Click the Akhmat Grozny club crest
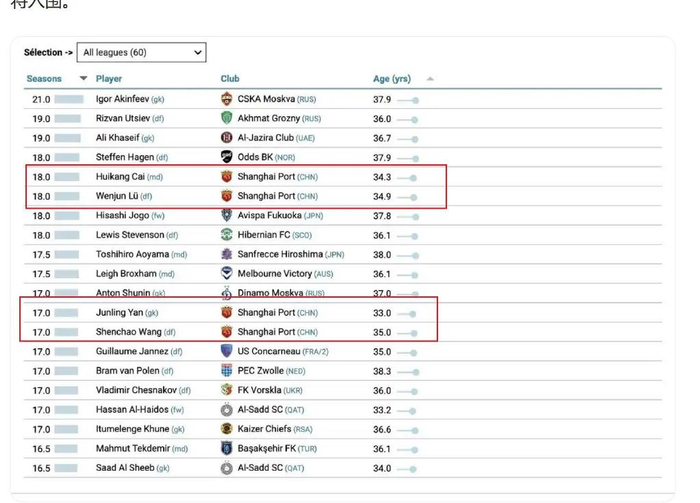Viewport: 700px width, 503px height. point(227,118)
